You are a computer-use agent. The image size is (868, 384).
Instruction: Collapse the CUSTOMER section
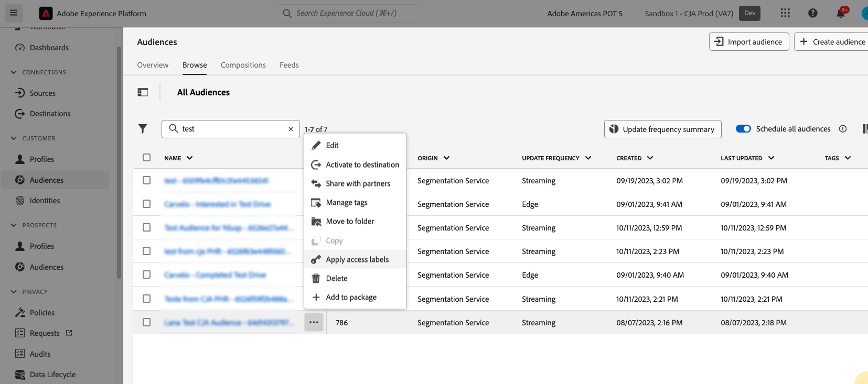[x=14, y=138]
